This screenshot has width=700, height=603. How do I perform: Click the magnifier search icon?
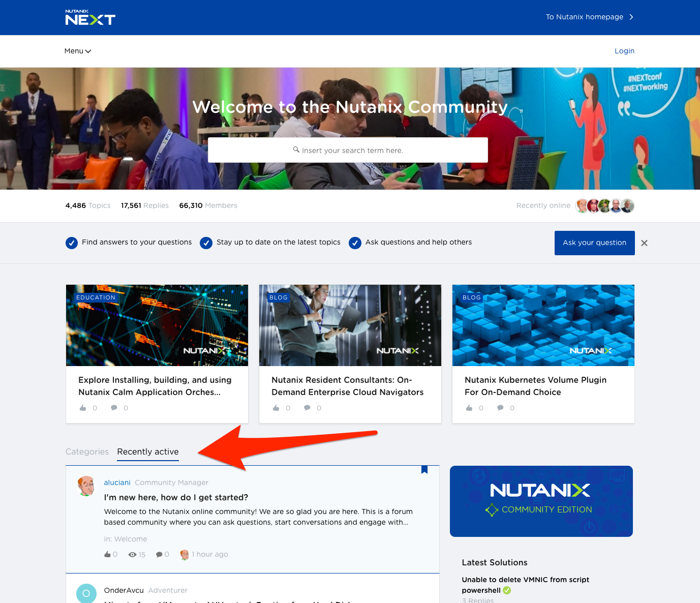pos(296,149)
